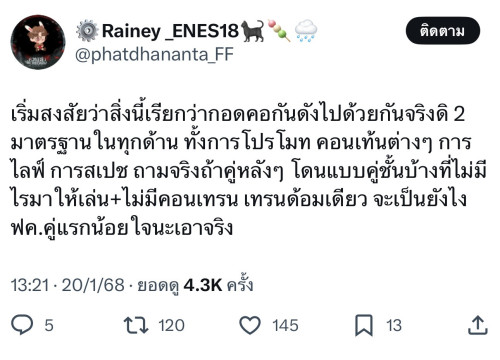The height and width of the screenshot is (360, 500).
Task: Follow the account with ติดตาม button
Action: [x=443, y=31]
